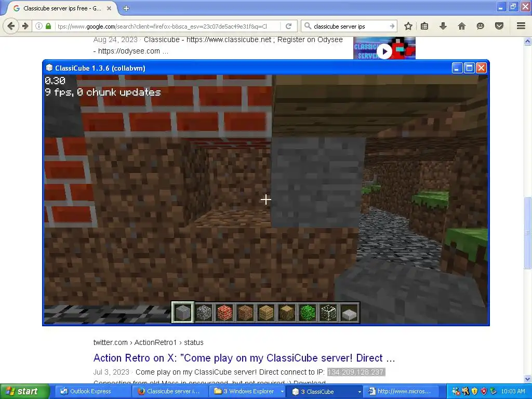This screenshot has height=399, width=532.
Task: Click the twitter.com ActionRetro1 status breadcrumb
Action: pos(148,342)
